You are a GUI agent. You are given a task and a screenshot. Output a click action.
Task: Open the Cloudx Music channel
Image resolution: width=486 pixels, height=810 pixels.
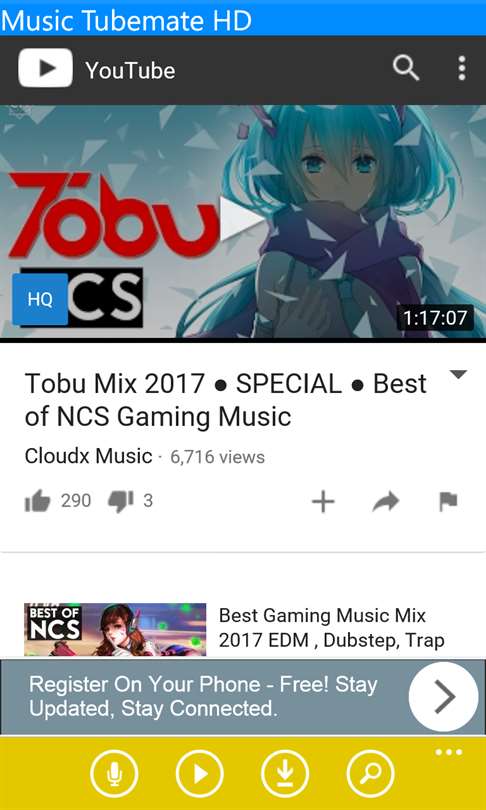coord(88,456)
